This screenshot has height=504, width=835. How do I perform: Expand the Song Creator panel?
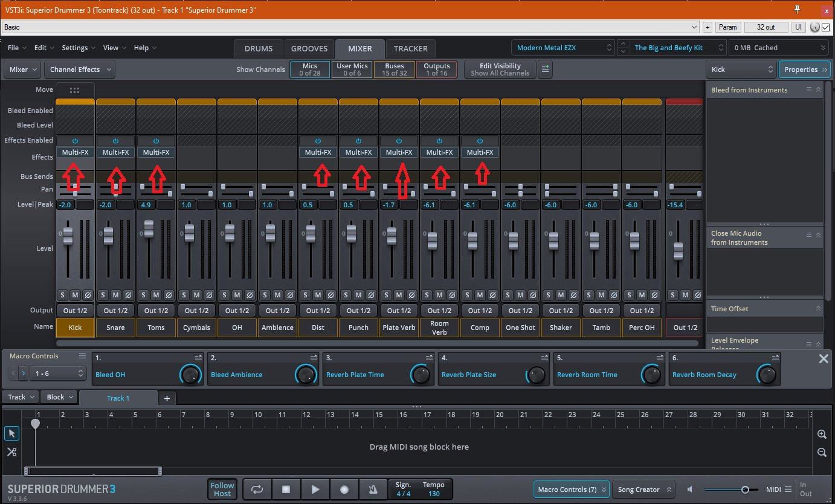click(643, 489)
